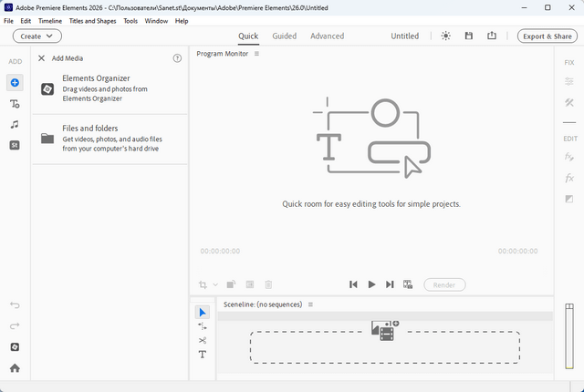
Task: Open the Adobe Stock sidebar icon
Action: [x=15, y=145]
